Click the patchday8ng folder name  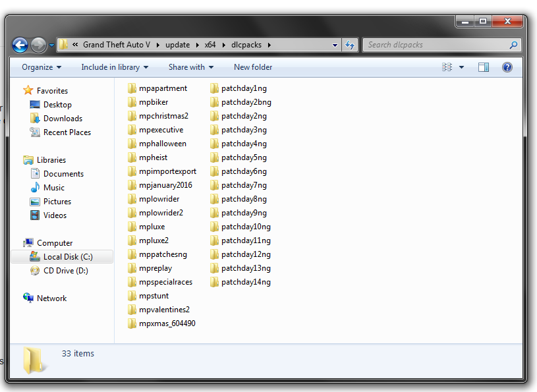click(x=244, y=199)
